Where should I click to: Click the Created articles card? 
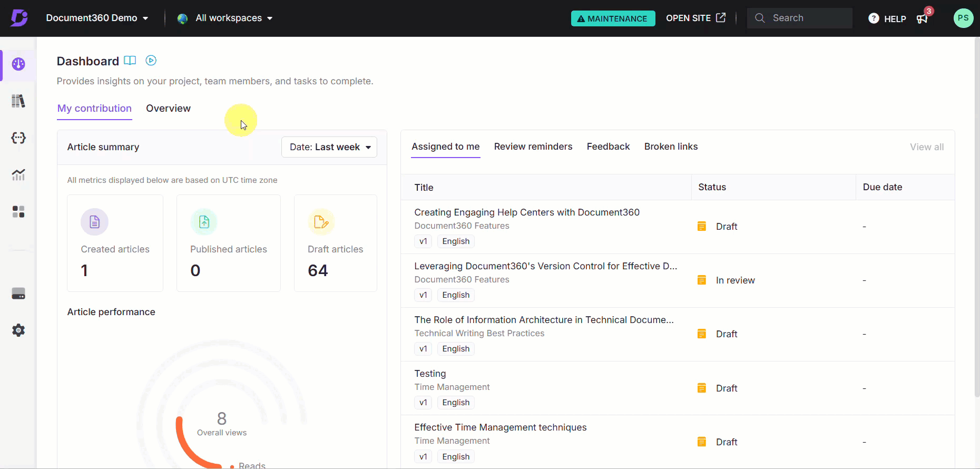tap(115, 243)
